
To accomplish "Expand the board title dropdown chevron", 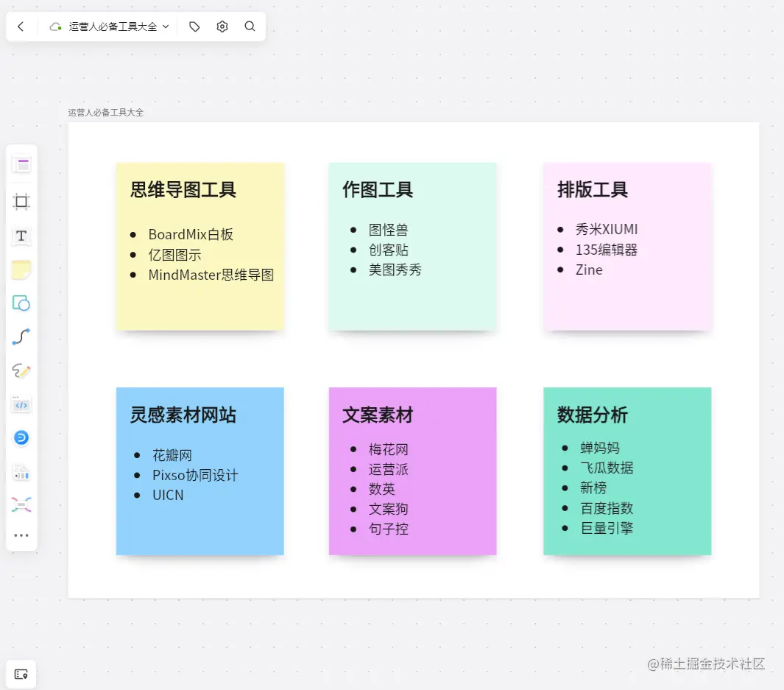I will (166, 26).
